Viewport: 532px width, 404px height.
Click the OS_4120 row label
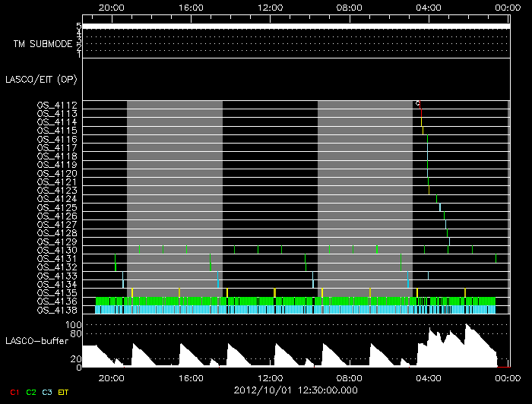click(x=57, y=174)
